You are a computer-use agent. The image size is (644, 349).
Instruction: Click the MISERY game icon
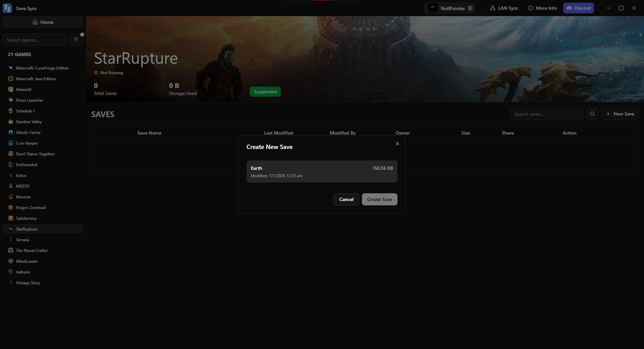click(11, 186)
